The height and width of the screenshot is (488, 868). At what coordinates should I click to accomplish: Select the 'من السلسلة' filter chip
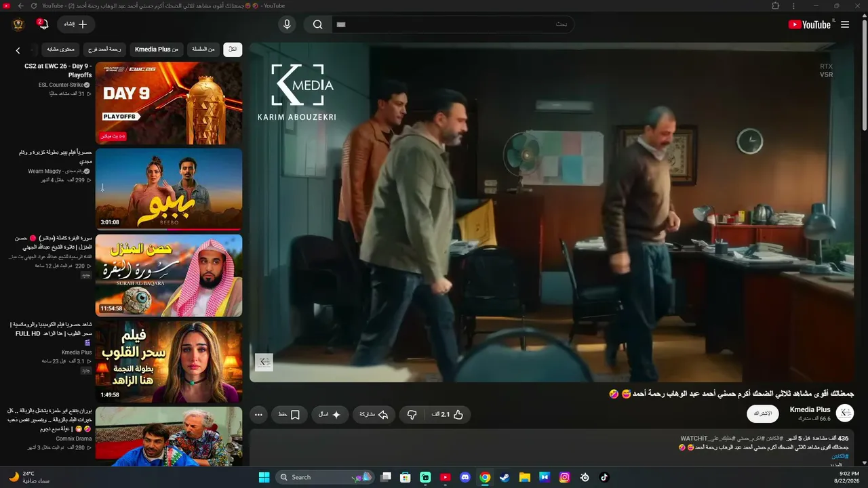[x=203, y=49]
